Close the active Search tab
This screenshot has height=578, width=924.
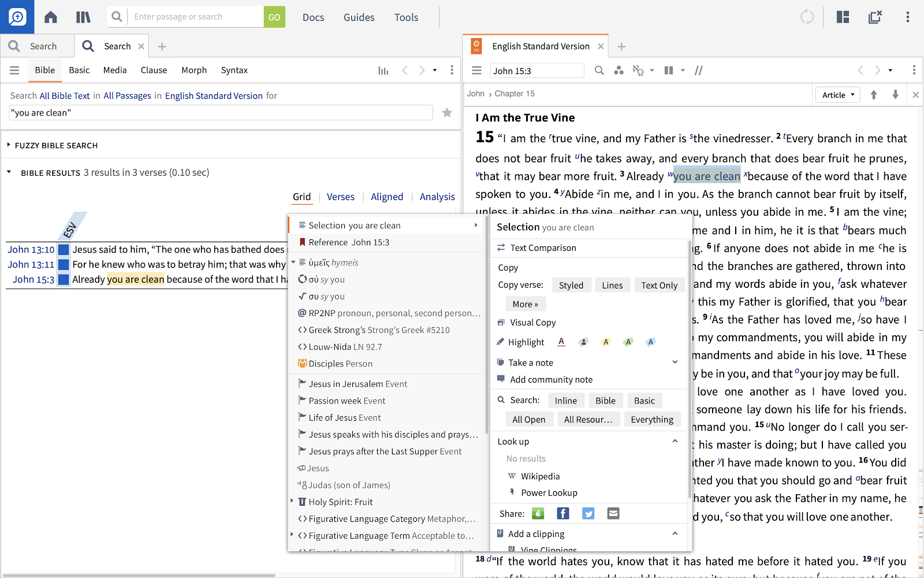(141, 46)
